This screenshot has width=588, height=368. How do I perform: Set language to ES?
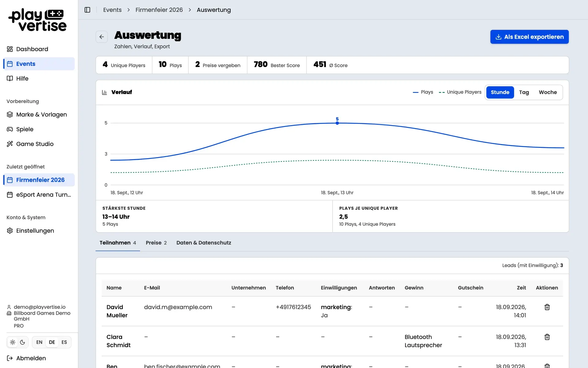[64, 342]
